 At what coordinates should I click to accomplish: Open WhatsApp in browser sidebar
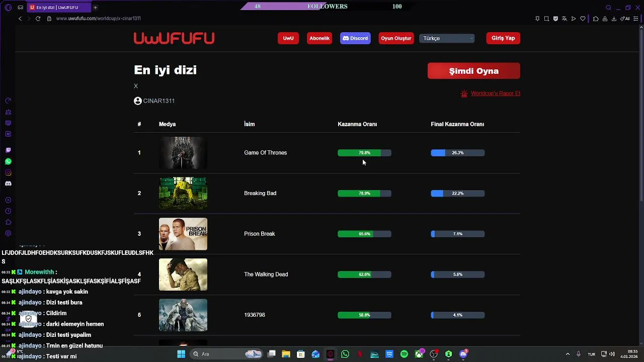pos(8,161)
